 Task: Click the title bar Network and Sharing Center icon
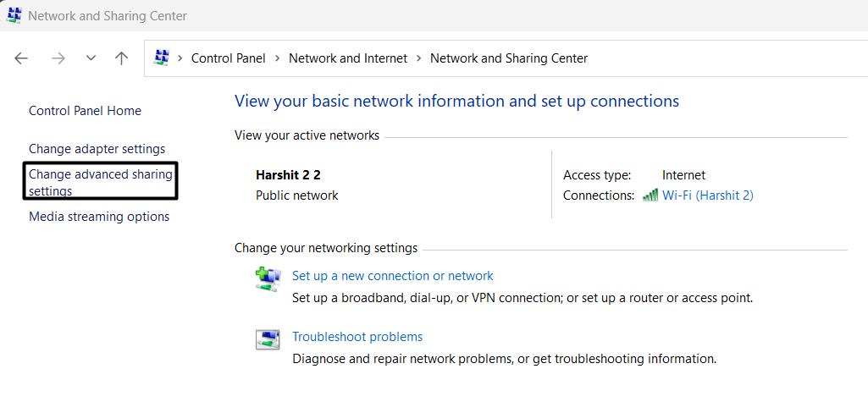pos(14,15)
